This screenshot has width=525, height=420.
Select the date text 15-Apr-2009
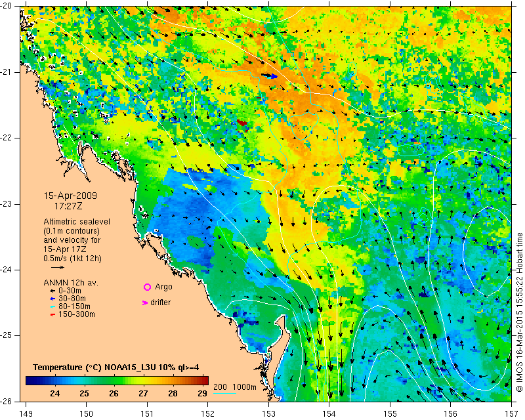[x=70, y=196]
